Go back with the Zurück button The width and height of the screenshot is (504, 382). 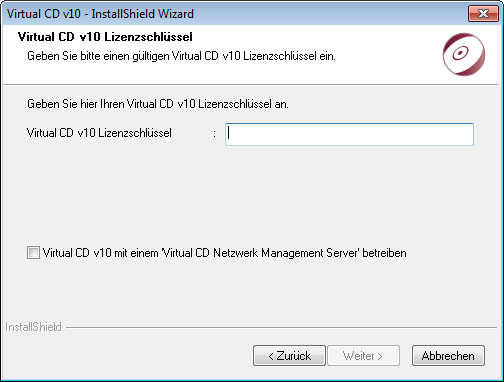click(289, 356)
